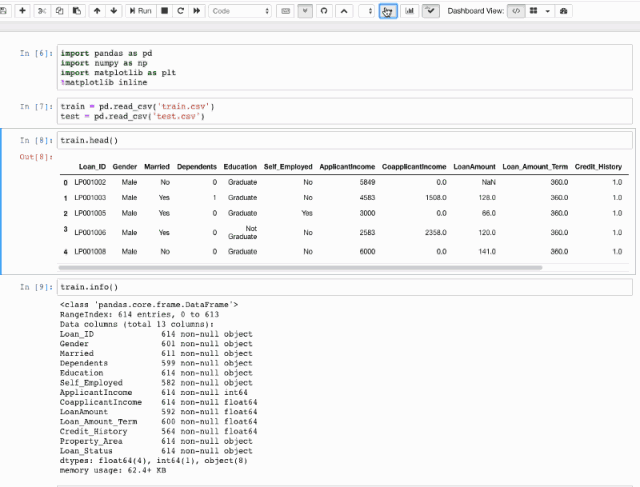This screenshot has height=487, width=640.
Task: Expand the dashboard grid layout dropdown arrow
Action: [x=548, y=10]
